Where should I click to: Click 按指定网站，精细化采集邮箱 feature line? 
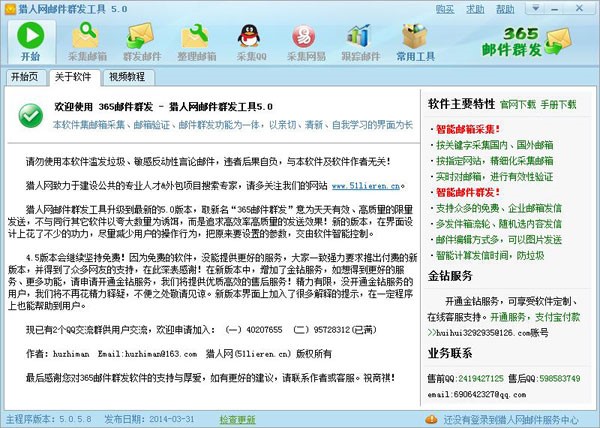pos(494,161)
